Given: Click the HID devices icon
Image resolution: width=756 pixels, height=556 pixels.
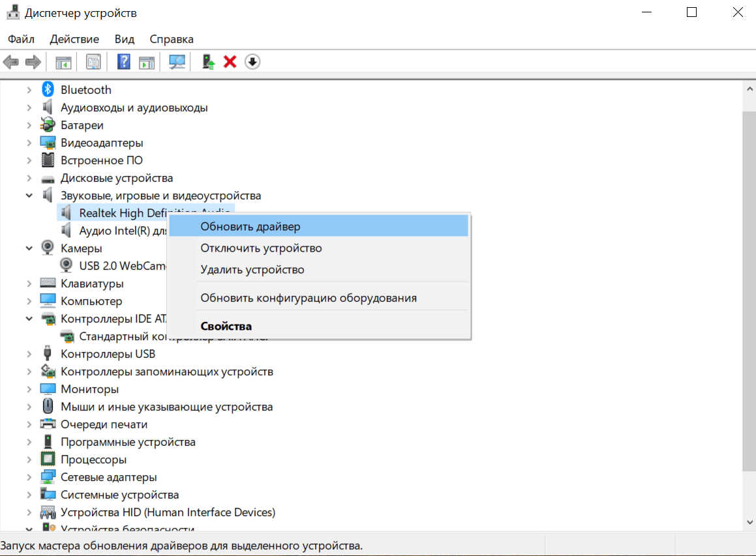Looking at the screenshot, I should click(48, 512).
